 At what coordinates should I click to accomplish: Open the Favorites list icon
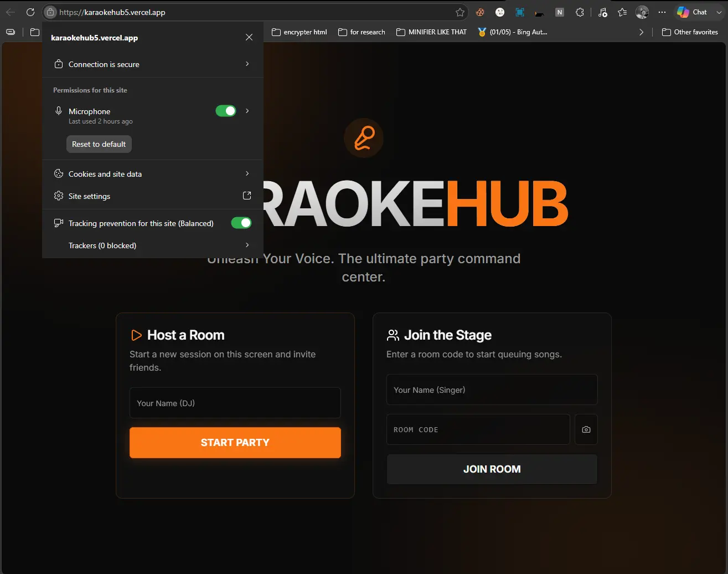(622, 12)
